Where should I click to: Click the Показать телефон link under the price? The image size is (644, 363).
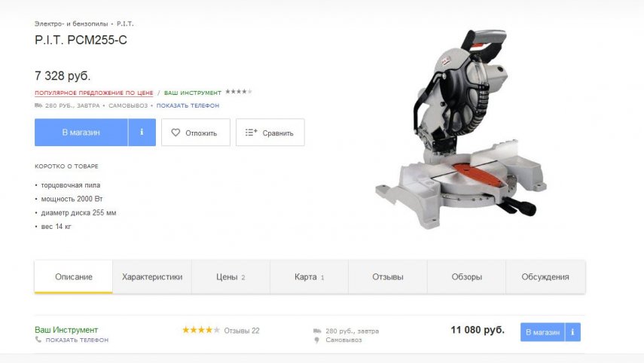pos(188,105)
